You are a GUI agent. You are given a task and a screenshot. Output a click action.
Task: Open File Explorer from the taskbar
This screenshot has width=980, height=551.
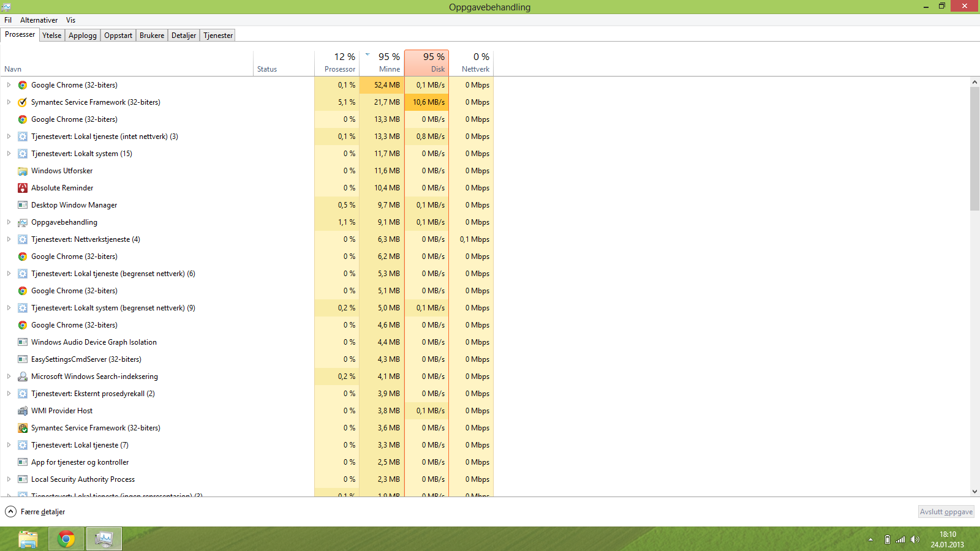tap(28, 539)
